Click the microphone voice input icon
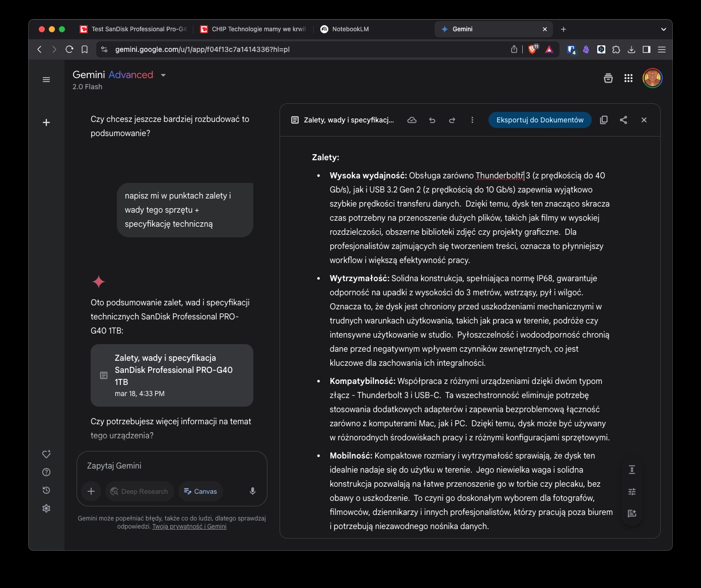This screenshot has height=588, width=701. tap(253, 491)
